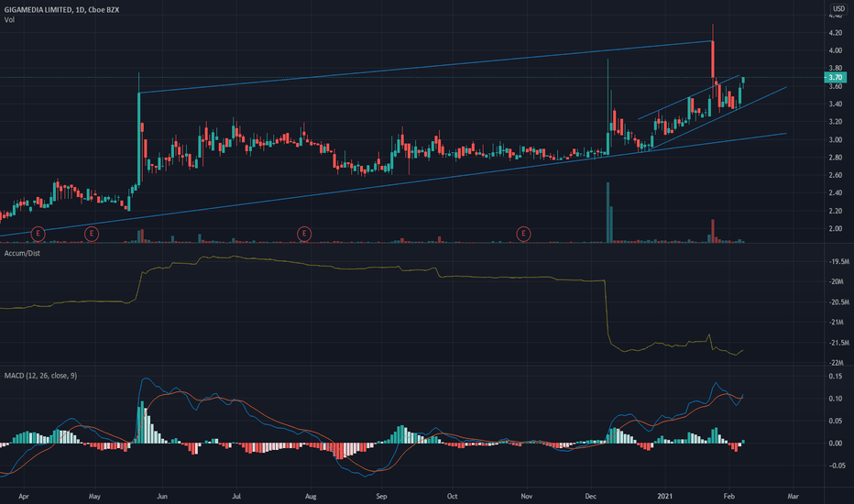Click the Feb label on time axis

(x=728, y=497)
